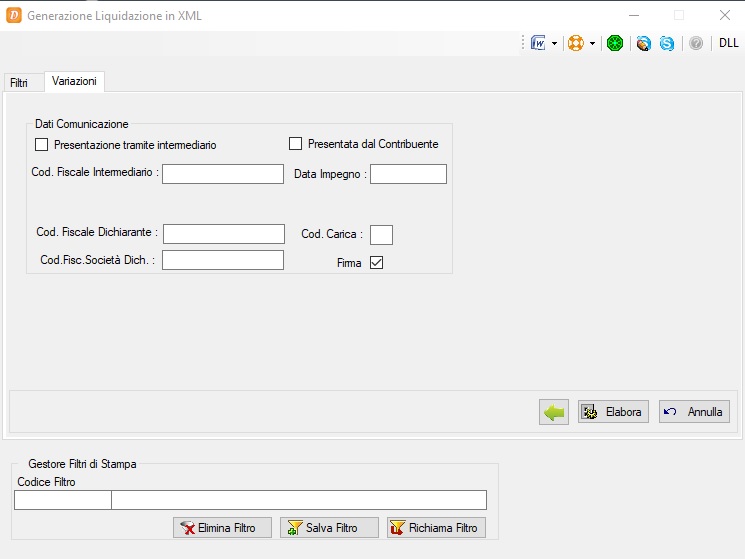Viewport: 745px width, 559px height.
Task: Click the Elimina Filtro button
Action: click(x=222, y=528)
